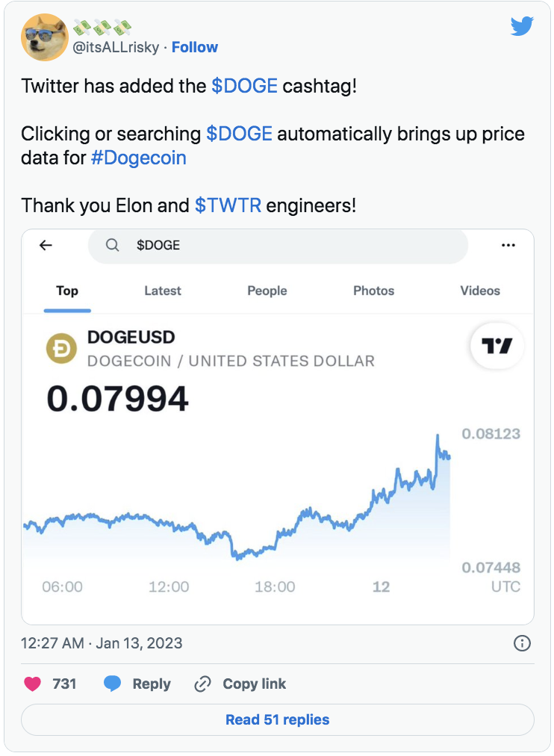Click the Read 51 replies button
The height and width of the screenshot is (756, 554).
point(277,720)
